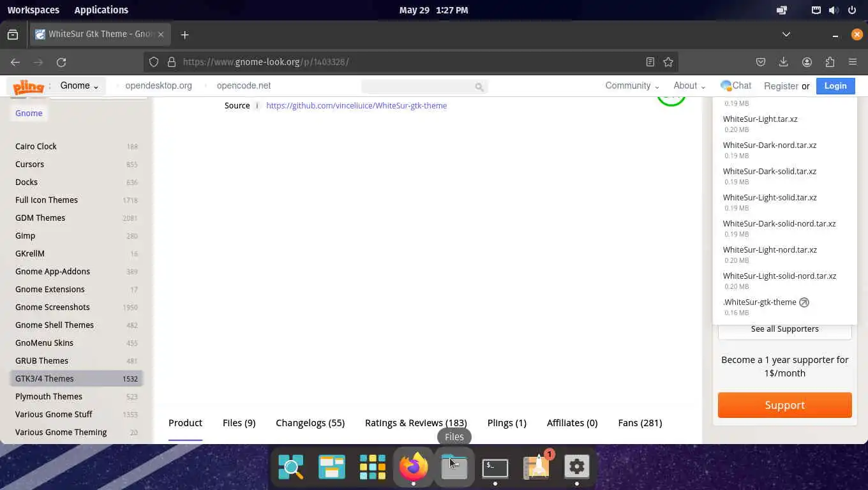Open the extensions puzzle icon
Viewport: 868px width, 490px height.
click(830, 62)
